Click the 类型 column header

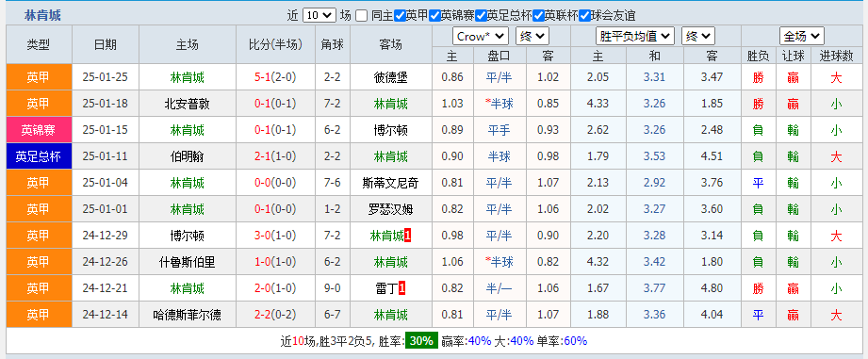[39, 45]
